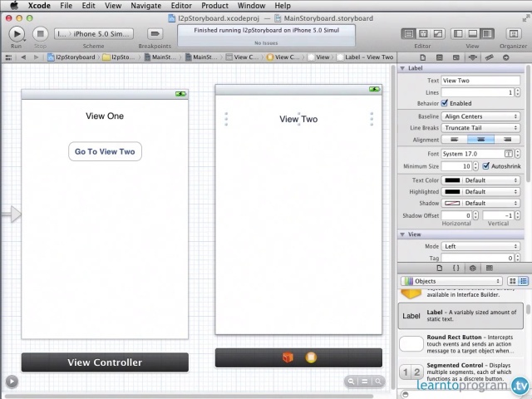The width and height of the screenshot is (532, 399).
Task: Click the Text Color black swatch
Action: click(x=452, y=180)
